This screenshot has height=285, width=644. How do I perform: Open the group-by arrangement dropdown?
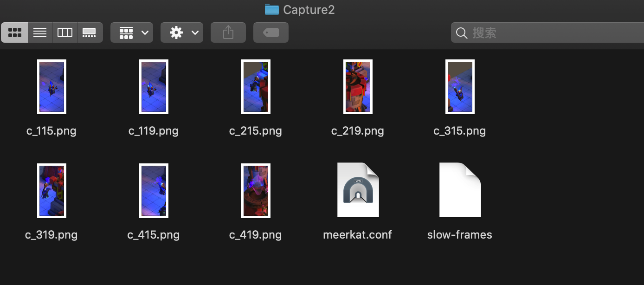[132, 32]
